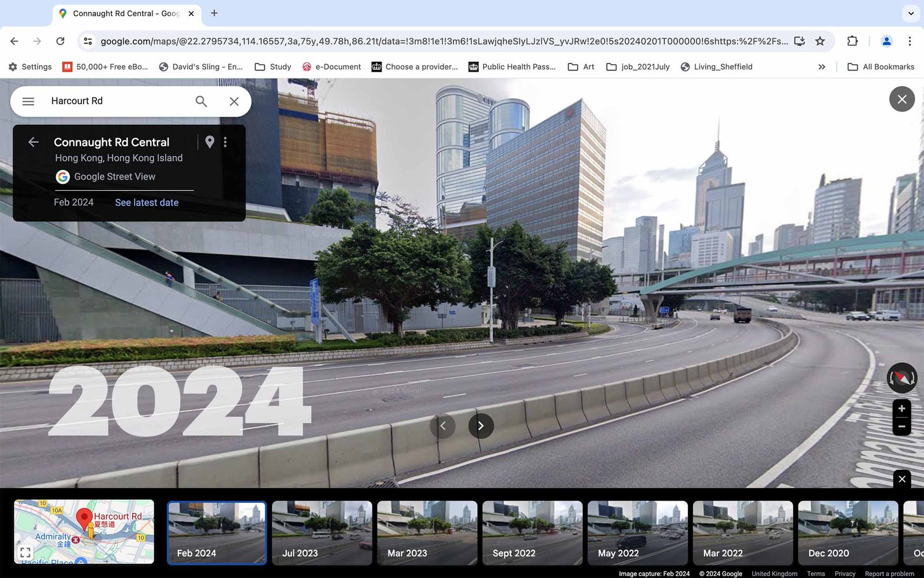The image size is (924, 578).
Task: Click the See latest date link
Action: coord(147,202)
